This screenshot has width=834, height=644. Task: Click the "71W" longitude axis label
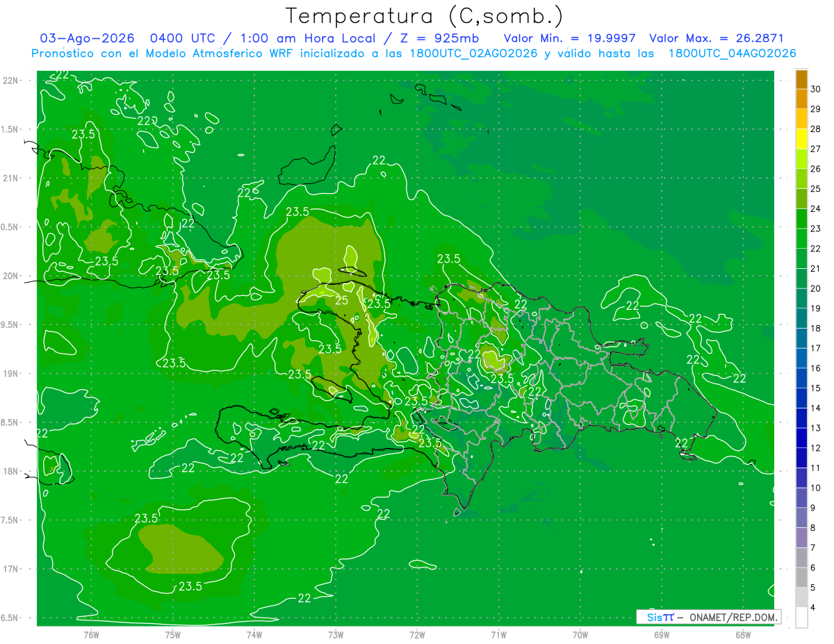(498, 634)
